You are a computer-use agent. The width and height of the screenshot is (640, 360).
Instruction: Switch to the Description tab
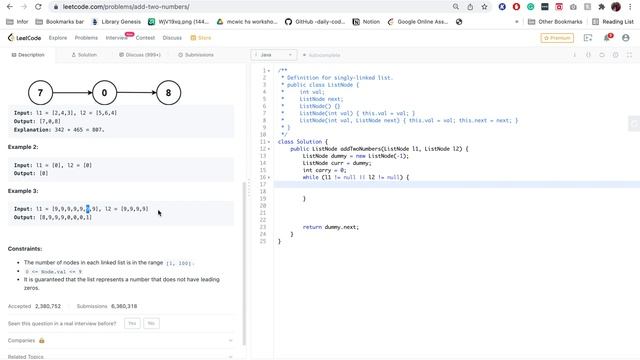(28, 55)
